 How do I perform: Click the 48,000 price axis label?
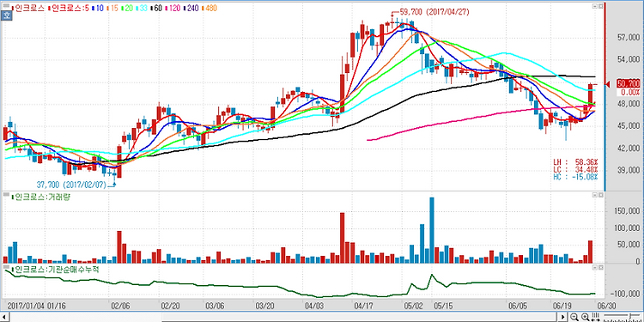click(629, 104)
